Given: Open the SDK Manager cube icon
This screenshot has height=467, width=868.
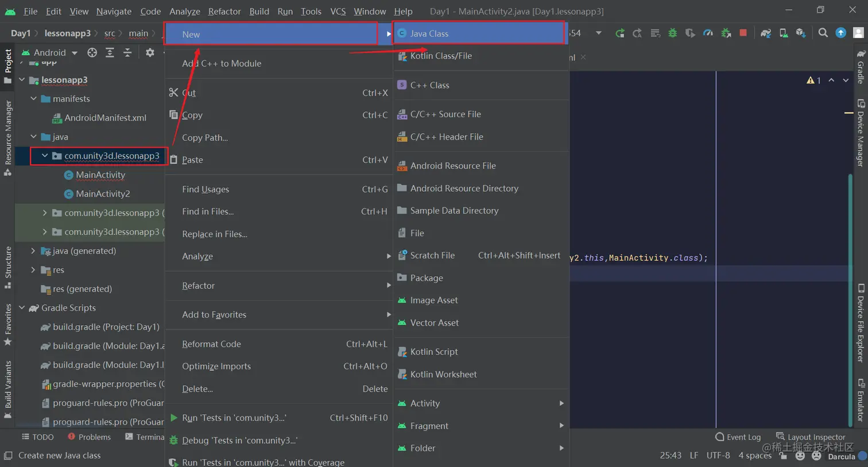Looking at the screenshot, I should [801, 33].
